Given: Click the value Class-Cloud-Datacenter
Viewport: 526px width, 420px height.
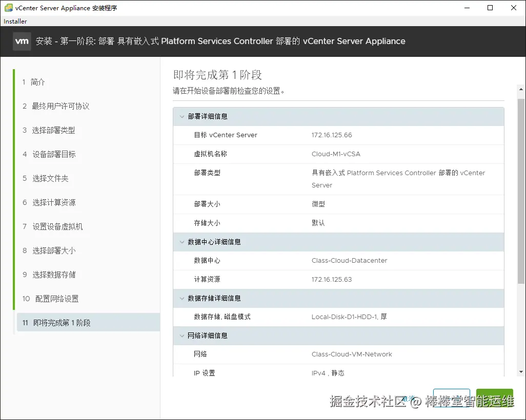Looking at the screenshot, I should (x=349, y=260).
